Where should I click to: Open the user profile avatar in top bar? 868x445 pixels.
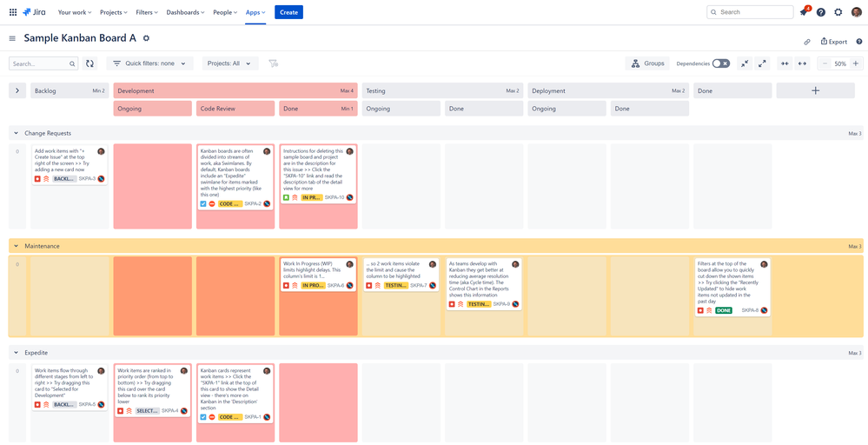[x=856, y=12]
